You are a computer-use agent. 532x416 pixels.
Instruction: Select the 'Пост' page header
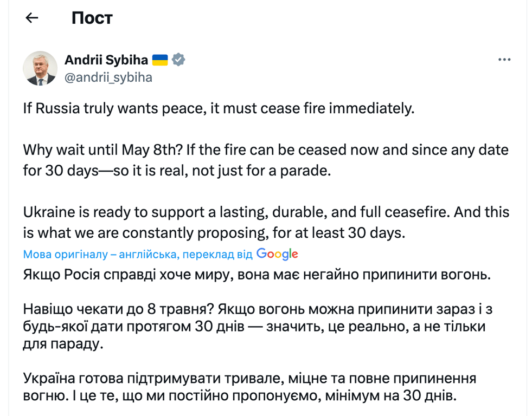pos(92,18)
